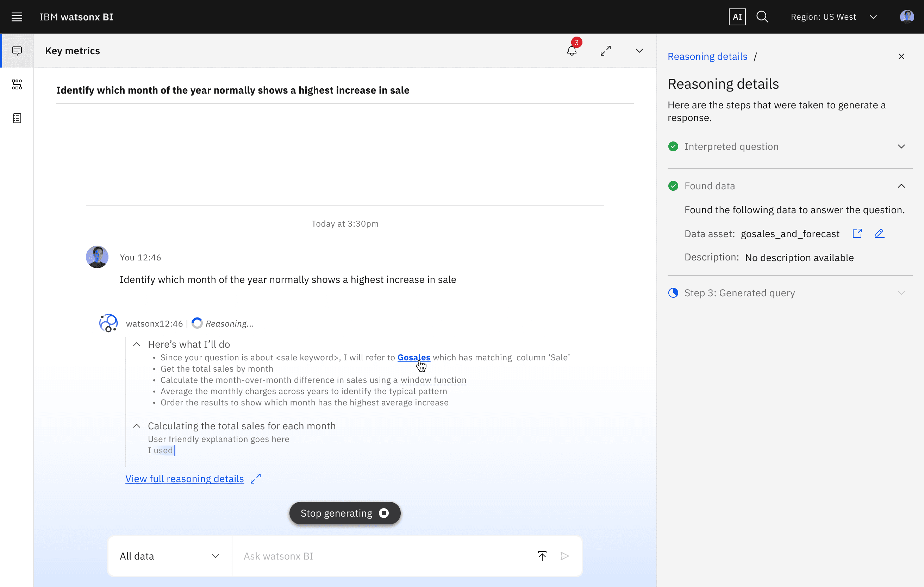Collapse the Found data section
This screenshot has height=587, width=924.
click(901, 186)
